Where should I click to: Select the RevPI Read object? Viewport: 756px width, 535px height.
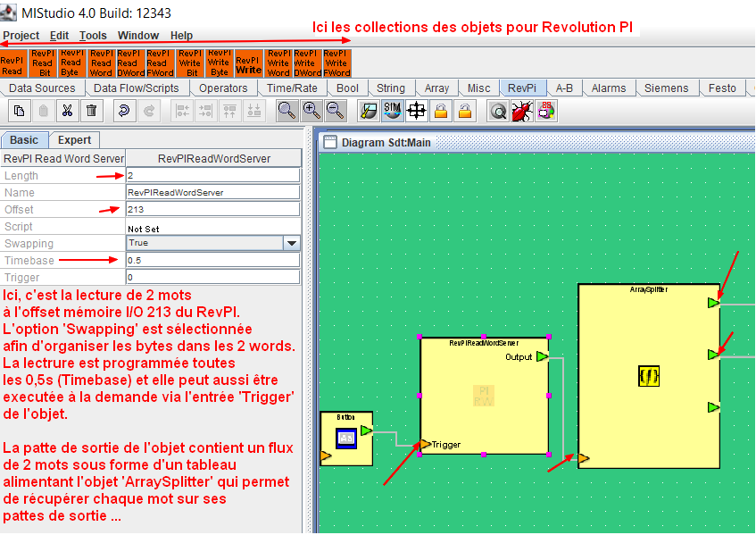(13, 63)
